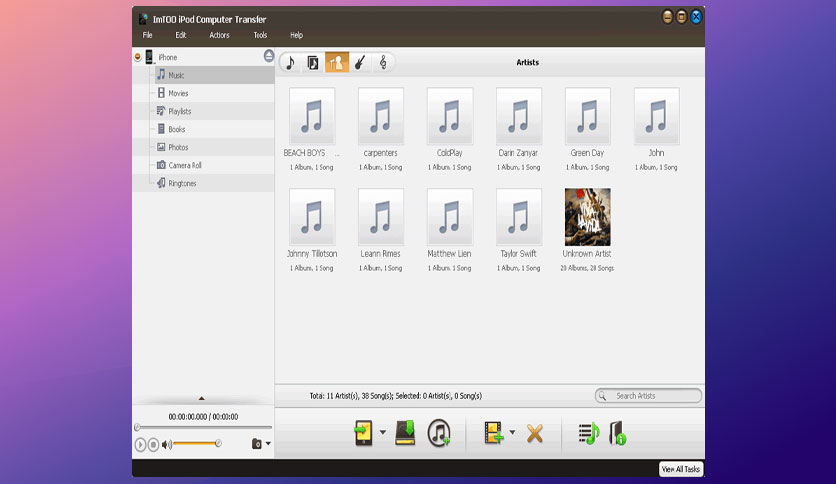
Task: Select the ColdPlay artist thumbnail
Action: [x=449, y=116]
